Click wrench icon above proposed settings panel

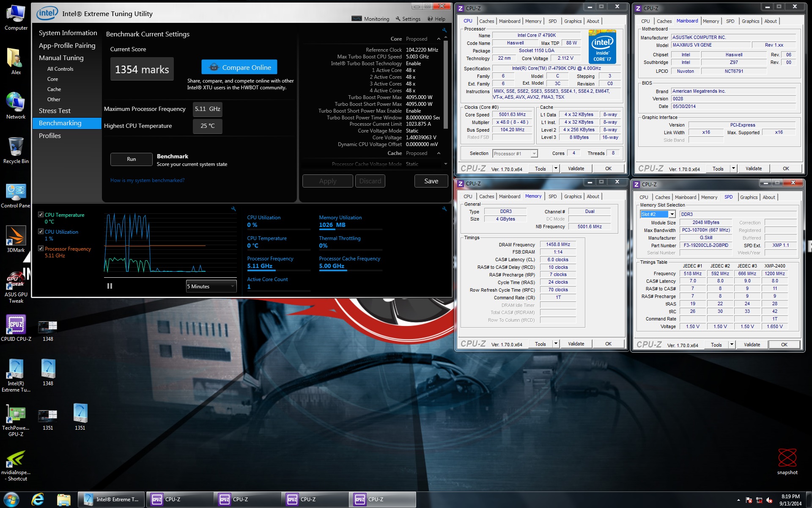point(444,30)
